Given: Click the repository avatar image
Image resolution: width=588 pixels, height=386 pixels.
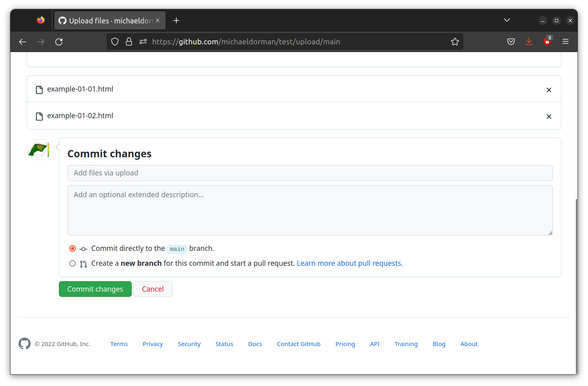Looking at the screenshot, I should (x=38, y=149).
